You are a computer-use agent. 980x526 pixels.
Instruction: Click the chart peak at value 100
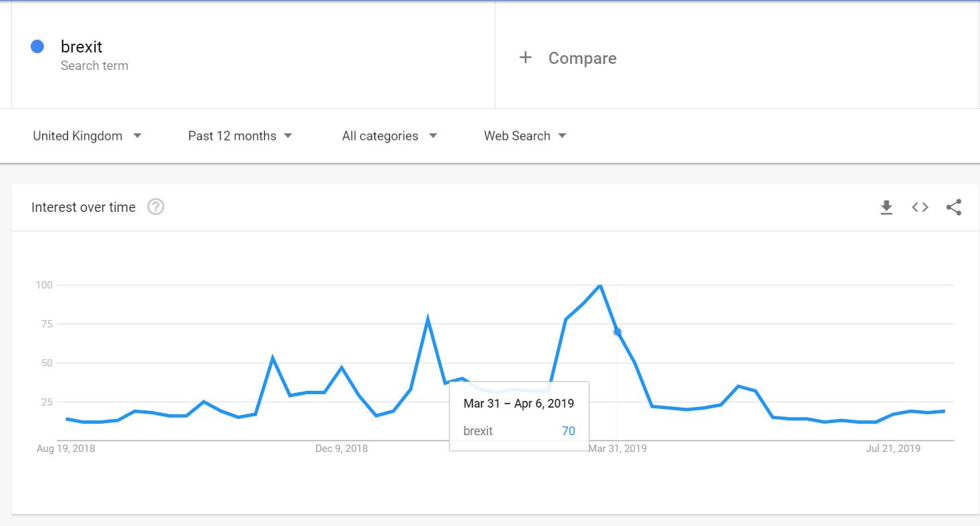(x=600, y=285)
